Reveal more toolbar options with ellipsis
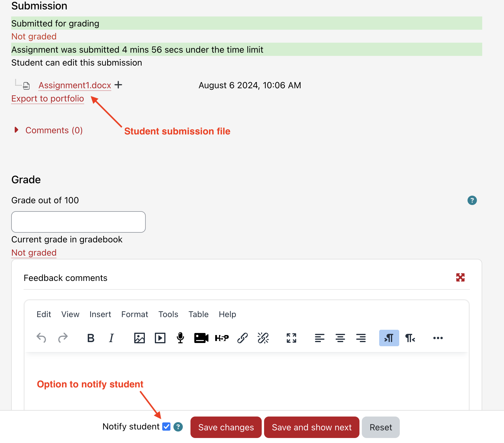This screenshot has width=504, height=443. click(x=438, y=338)
